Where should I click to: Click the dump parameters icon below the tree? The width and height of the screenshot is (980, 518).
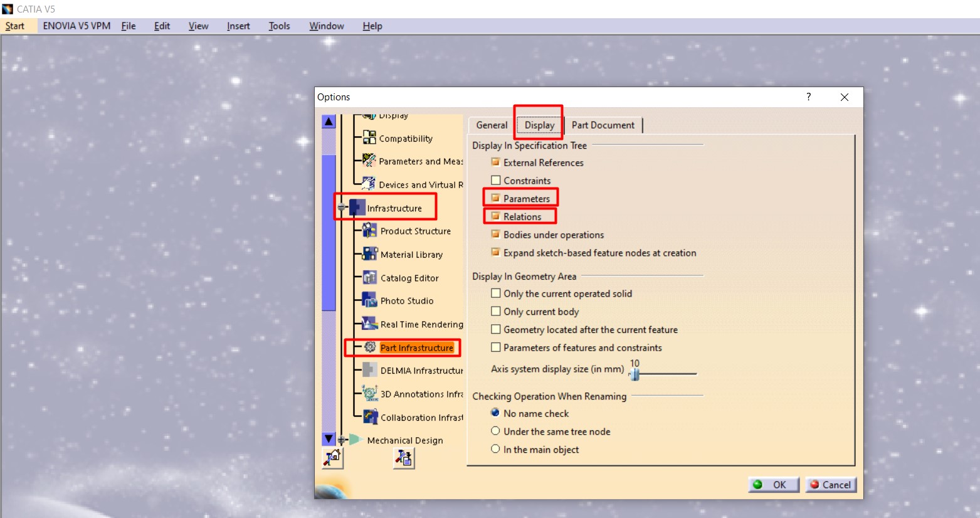tap(404, 458)
